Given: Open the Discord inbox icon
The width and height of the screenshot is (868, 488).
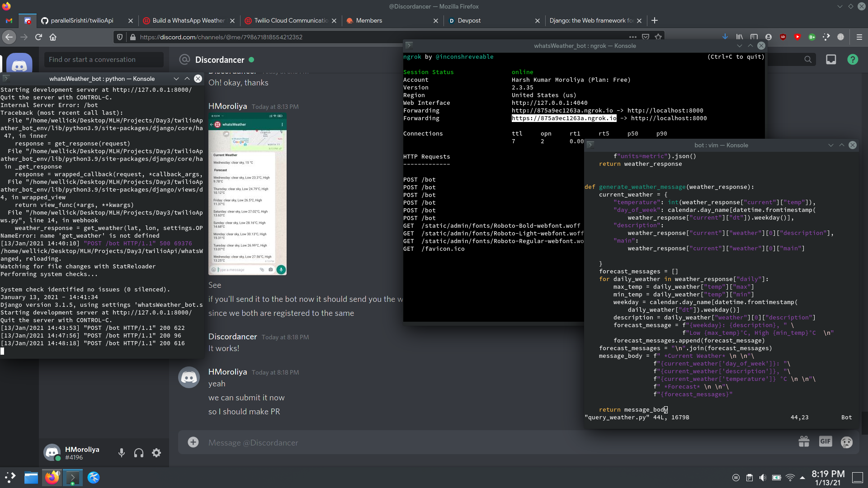Looking at the screenshot, I should click(x=831, y=60).
